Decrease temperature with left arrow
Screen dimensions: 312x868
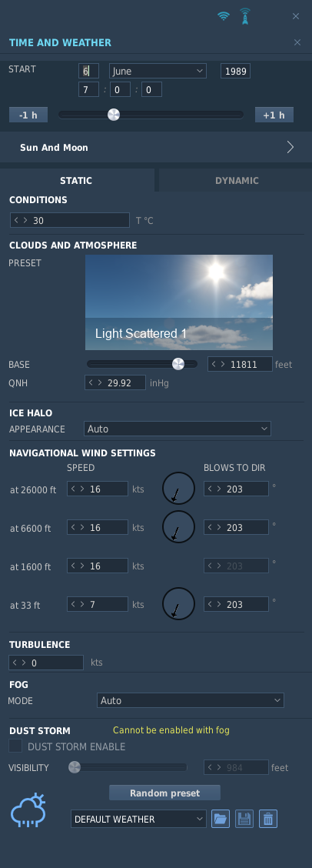click(17, 220)
